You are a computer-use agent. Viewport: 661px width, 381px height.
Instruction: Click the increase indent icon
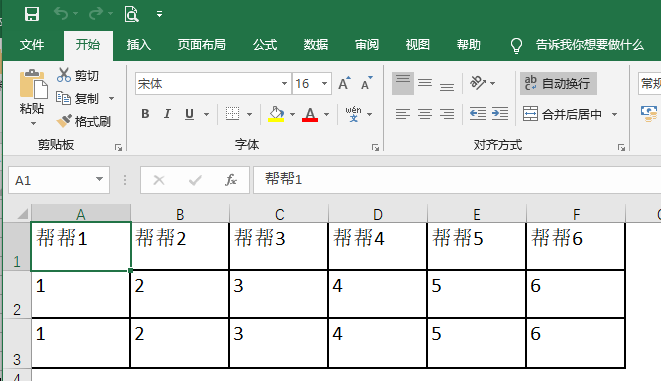[x=500, y=114]
